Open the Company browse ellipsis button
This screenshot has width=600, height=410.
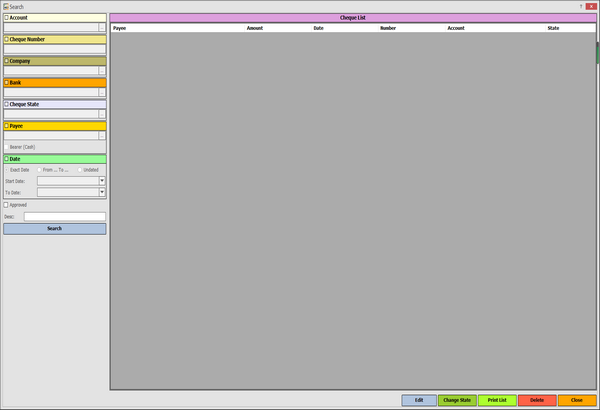102,71
